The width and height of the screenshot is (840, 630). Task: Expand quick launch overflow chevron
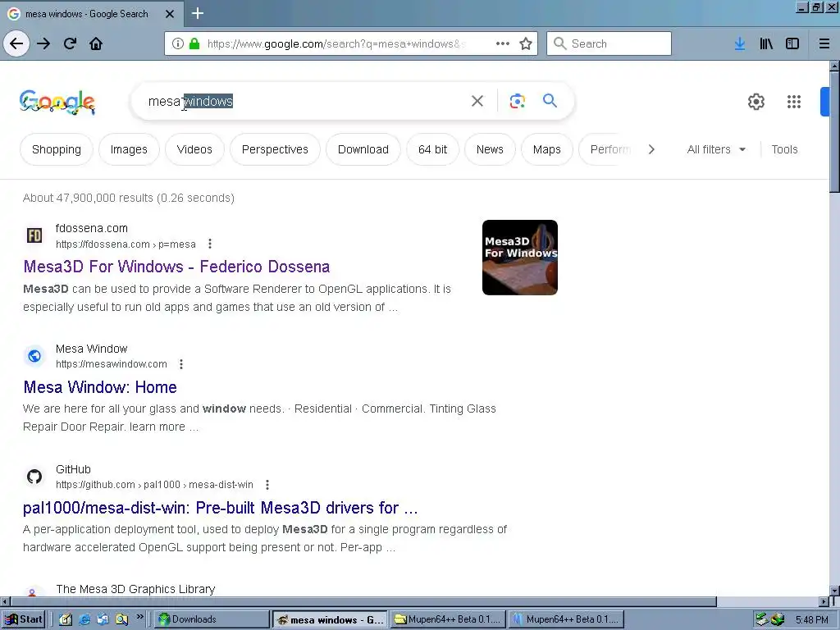(139, 617)
